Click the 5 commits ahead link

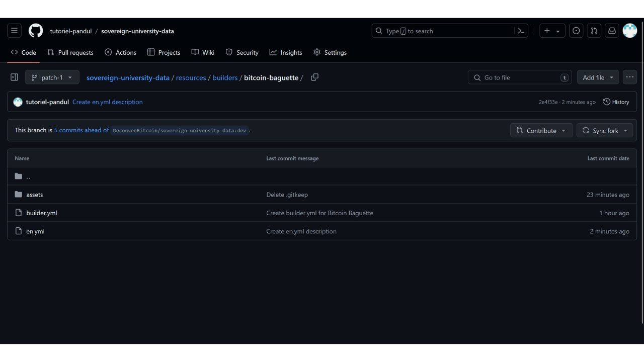tap(82, 130)
